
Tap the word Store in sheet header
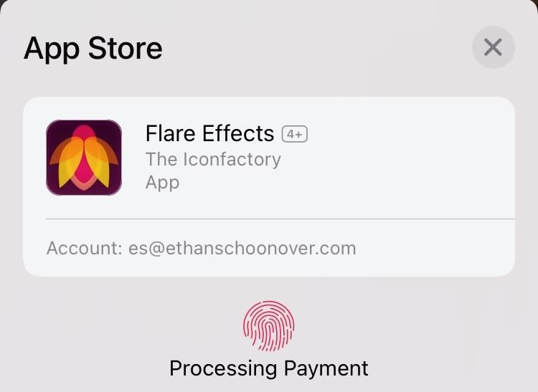[x=126, y=48]
